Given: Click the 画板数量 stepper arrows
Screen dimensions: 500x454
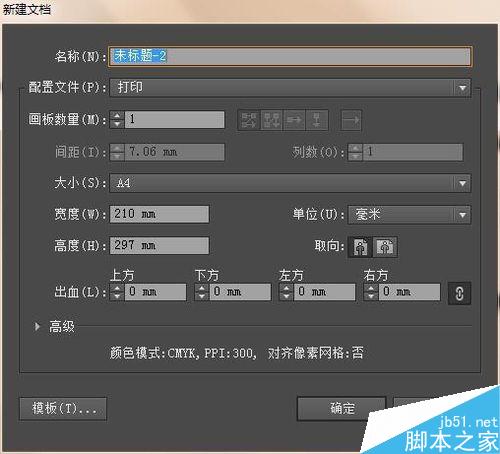Looking at the screenshot, I should pyautogui.click(x=117, y=120).
